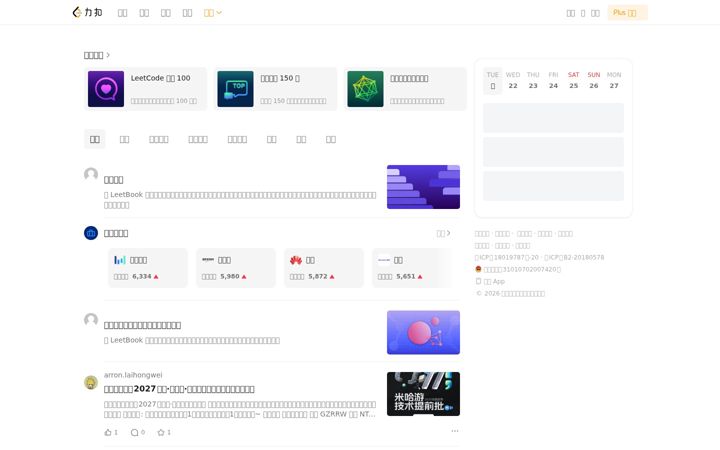Click the gray avatar beside the pink sphere post
Image resolution: width=720 pixels, height=450 pixels.
point(91,320)
